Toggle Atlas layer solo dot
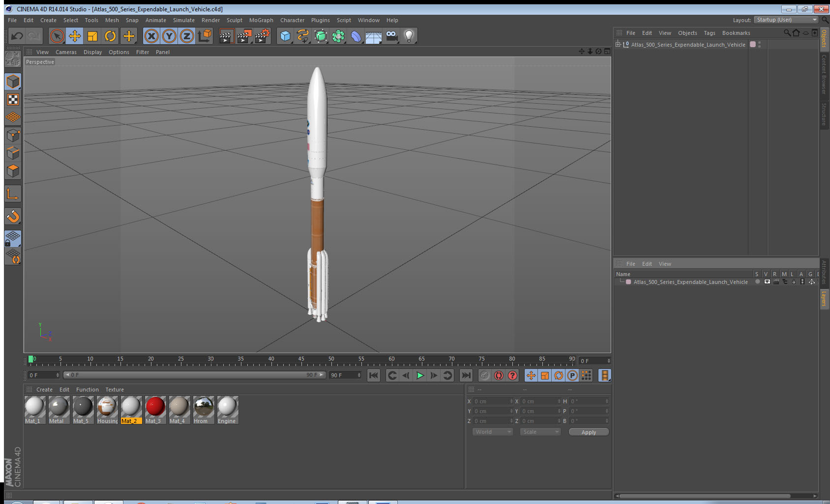Screen dimensions: 830x504 click(x=758, y=281)
